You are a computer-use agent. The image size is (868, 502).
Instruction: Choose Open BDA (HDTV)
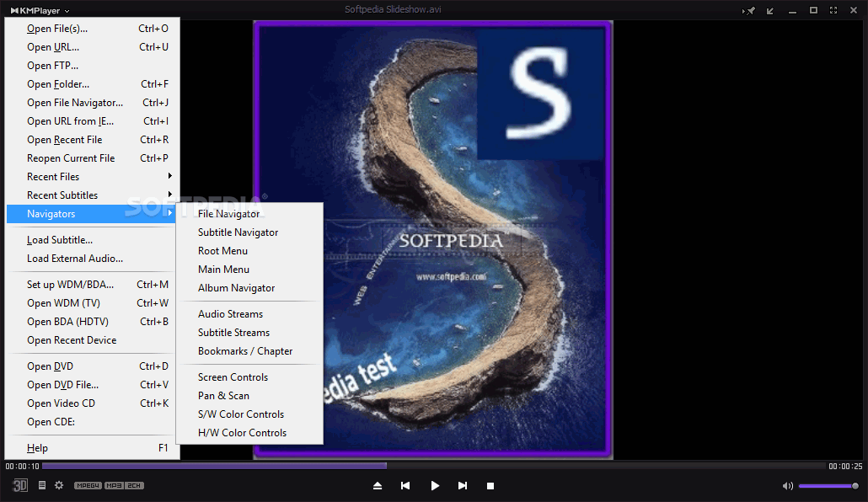point(93,322)
